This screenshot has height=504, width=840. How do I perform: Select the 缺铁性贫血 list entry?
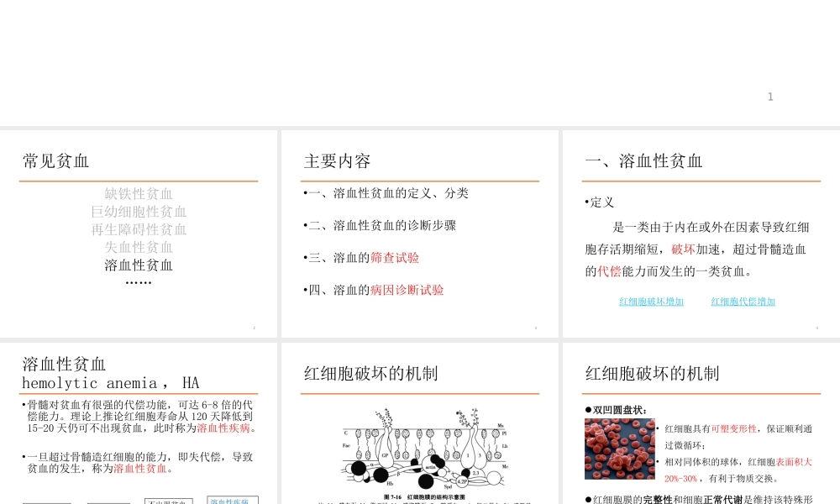click(138, 194)
